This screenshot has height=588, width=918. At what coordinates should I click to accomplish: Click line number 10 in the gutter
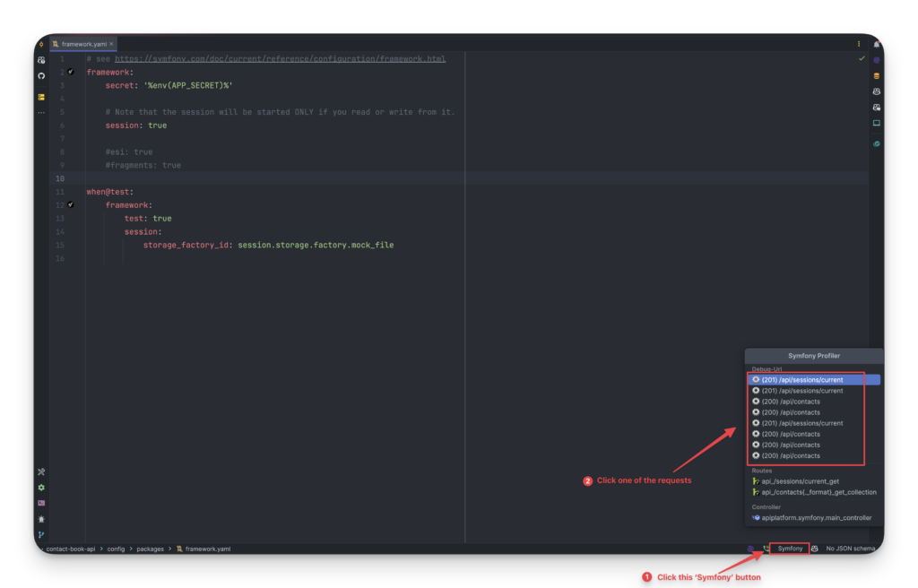60,178
